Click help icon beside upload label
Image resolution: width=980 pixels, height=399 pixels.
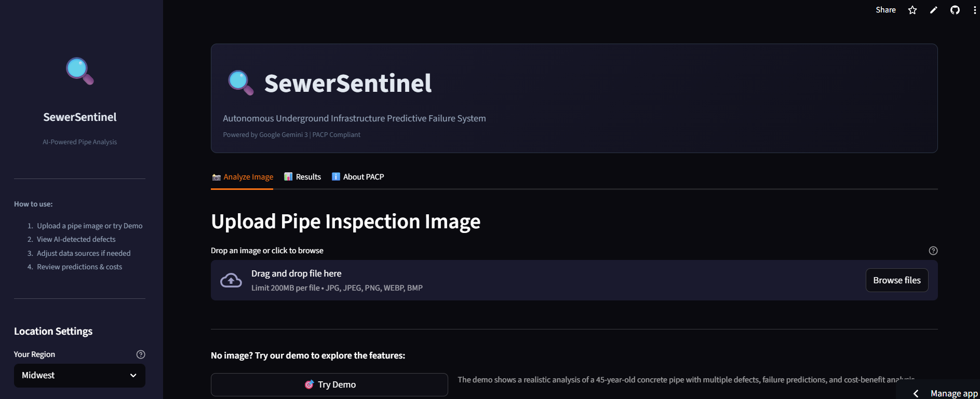coord(933,251)
